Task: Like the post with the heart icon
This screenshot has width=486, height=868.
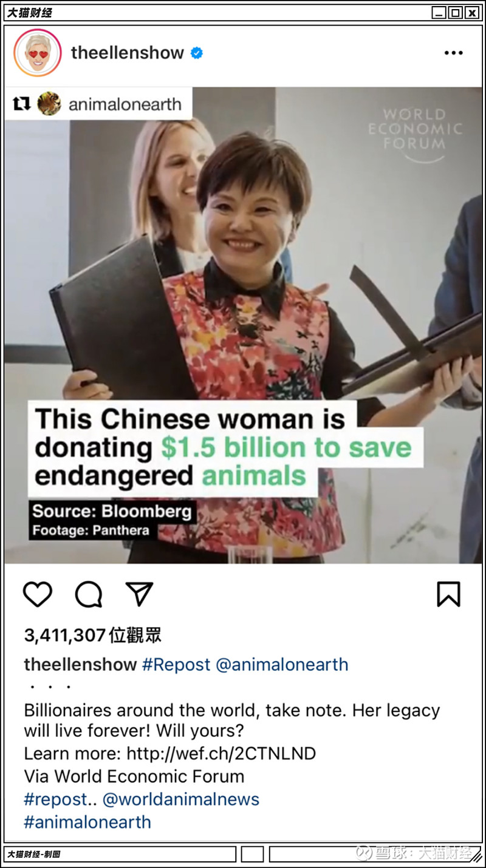Action: pos(38,594)
